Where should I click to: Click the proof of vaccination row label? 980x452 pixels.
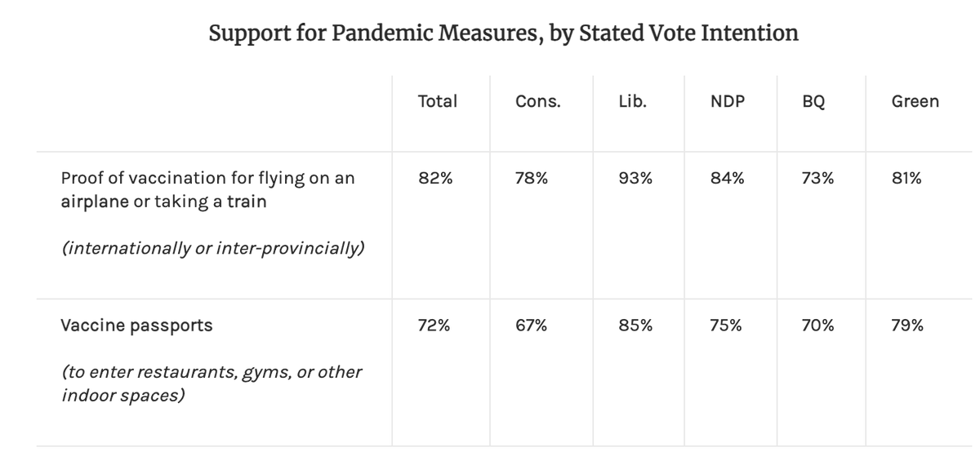[208, 189]
